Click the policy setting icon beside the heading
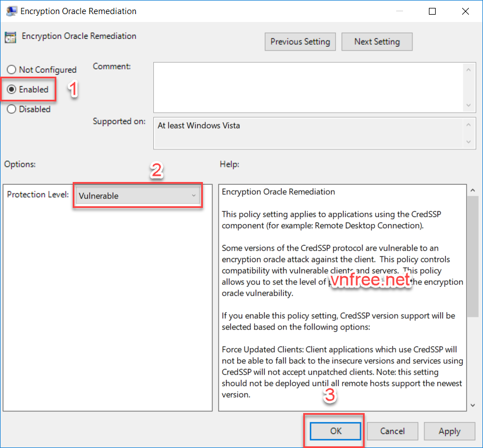483x448 pixels. coord(10,37)
